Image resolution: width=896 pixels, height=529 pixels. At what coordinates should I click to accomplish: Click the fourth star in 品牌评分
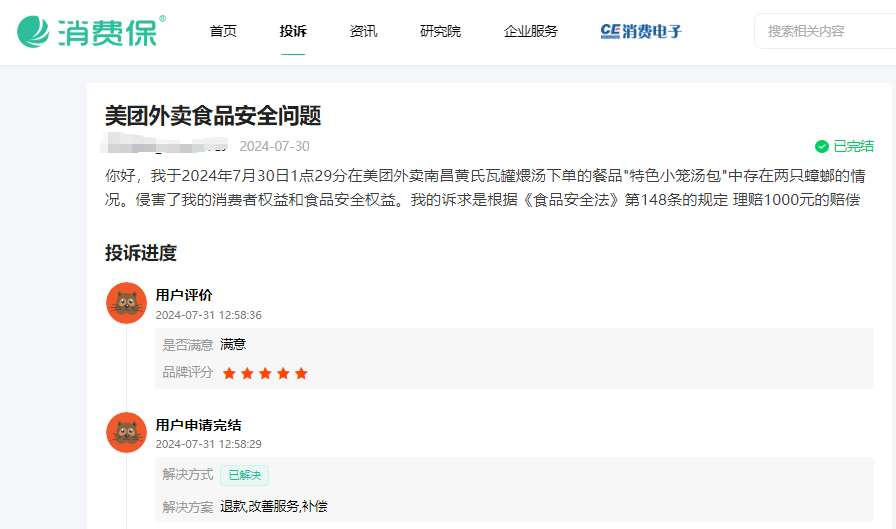(x=283, y=374)
